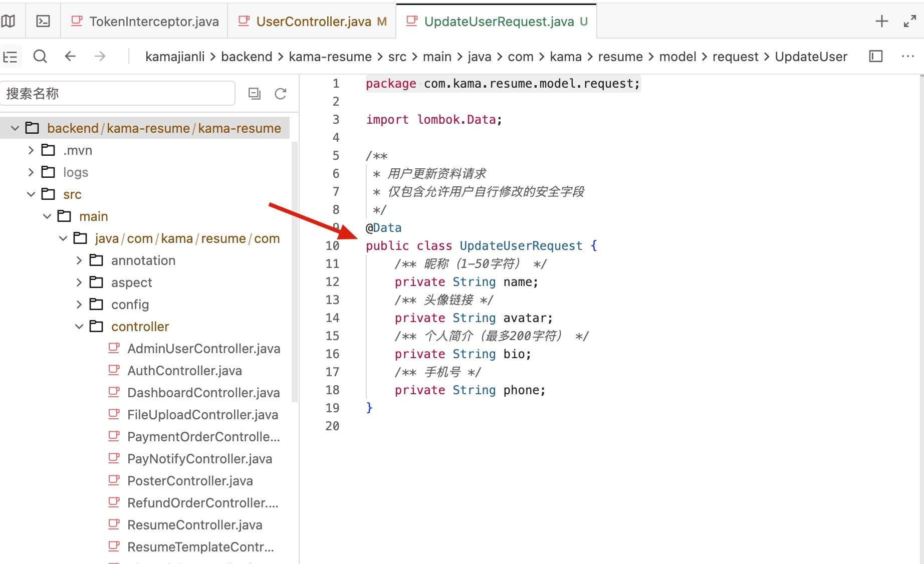This screenshot has width=924, height=564.
Task: Click resume in the breadcrumb path
Action: point(620,57)
